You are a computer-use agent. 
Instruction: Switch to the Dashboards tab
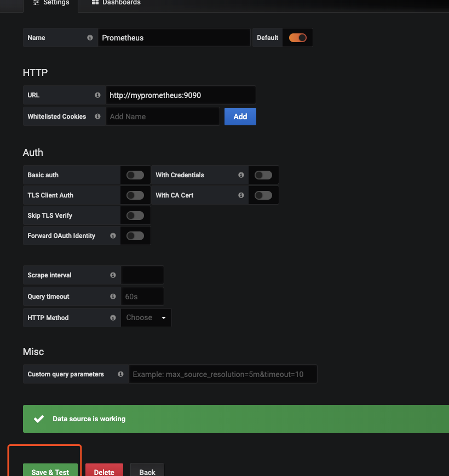coord(116,3)
